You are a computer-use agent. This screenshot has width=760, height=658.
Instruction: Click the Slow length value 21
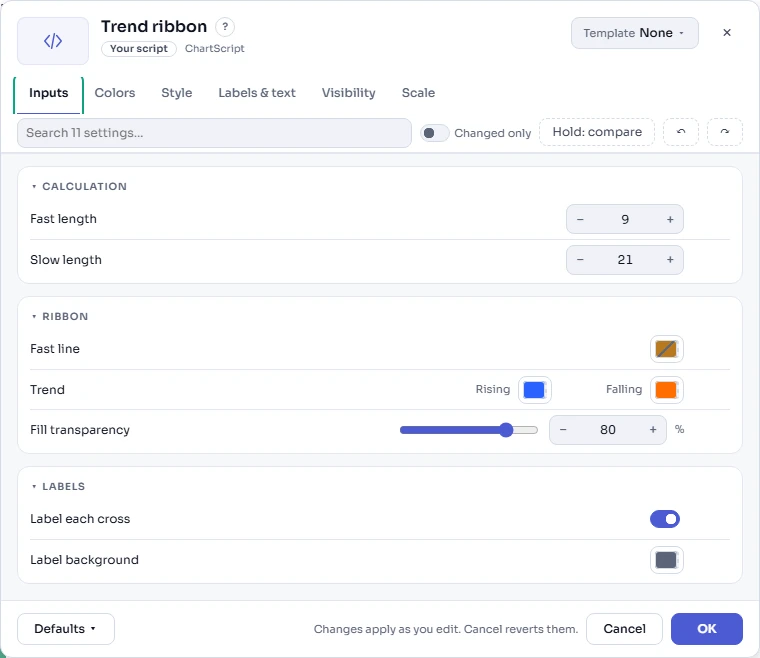(625, 260)
